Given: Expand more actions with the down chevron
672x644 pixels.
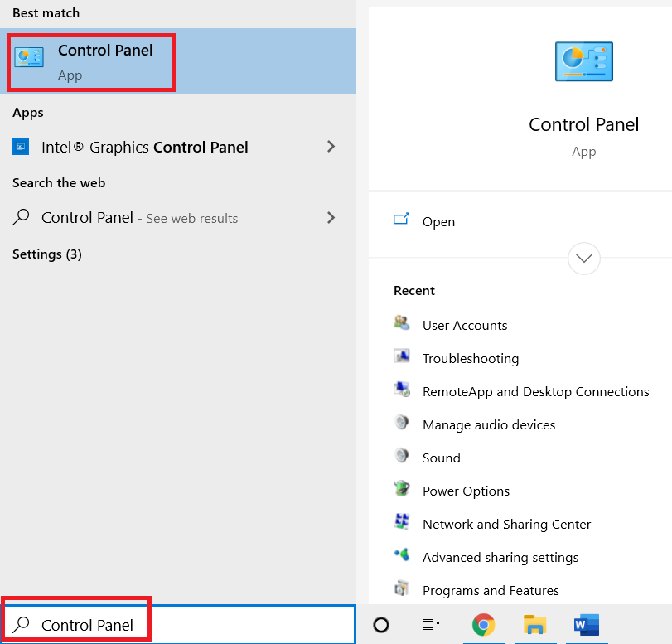Looking at the screenshot, I should 583,258.
